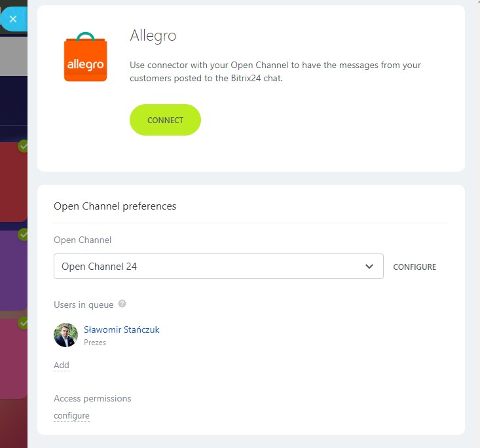Image resolution: width=480 pixels, height=448 pixels.
Task: Click the Allegro heading title
Action: 153,35
